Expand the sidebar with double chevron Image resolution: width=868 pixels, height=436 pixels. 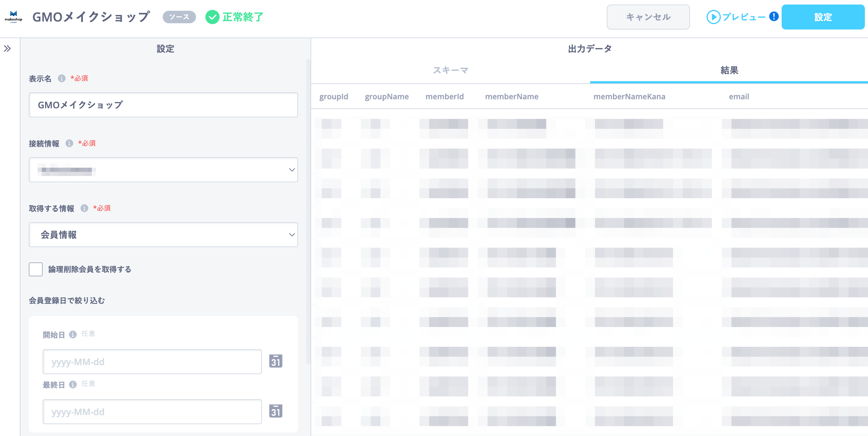coord(7,49)
